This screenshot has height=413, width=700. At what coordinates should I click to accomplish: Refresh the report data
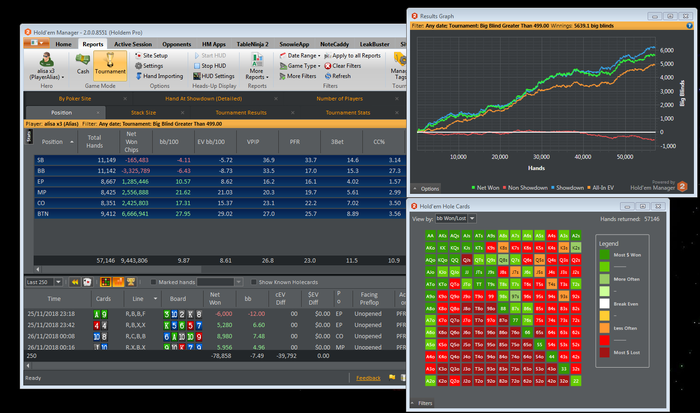click(338, 76)
